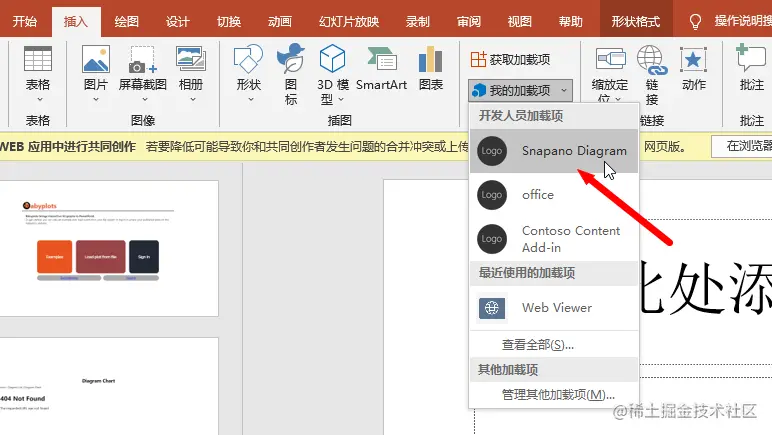Click the 图片 picture icon
This screenshot has height=435, width=772.
[x=96, y=59]
